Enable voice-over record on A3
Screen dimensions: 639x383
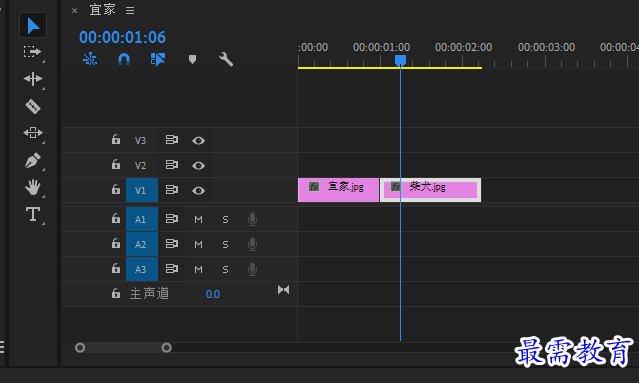click(x=252, y=269)
